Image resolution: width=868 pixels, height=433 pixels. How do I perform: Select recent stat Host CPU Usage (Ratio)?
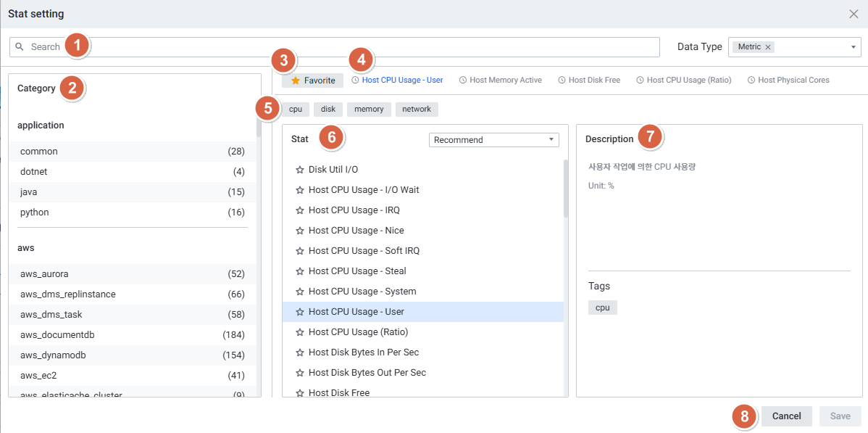pos(688,81)
